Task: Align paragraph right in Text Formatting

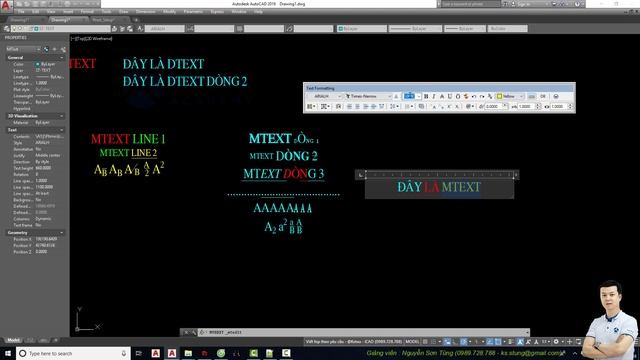Action: (x=365, y=107)
